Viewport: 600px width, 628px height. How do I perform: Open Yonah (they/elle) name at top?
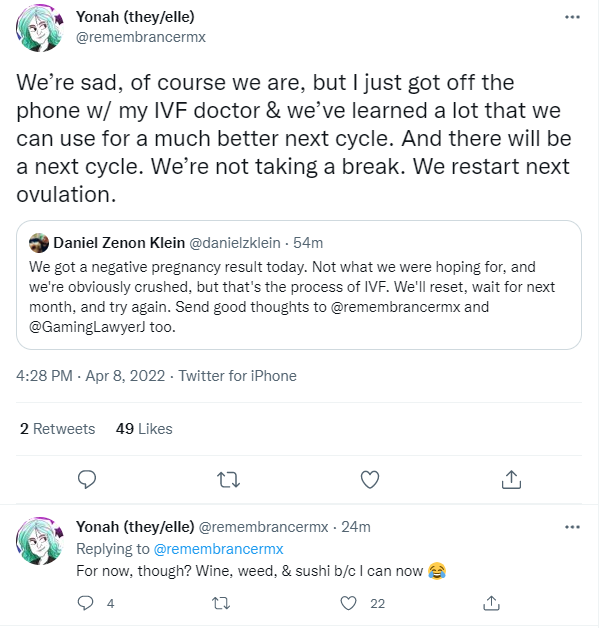135,17
